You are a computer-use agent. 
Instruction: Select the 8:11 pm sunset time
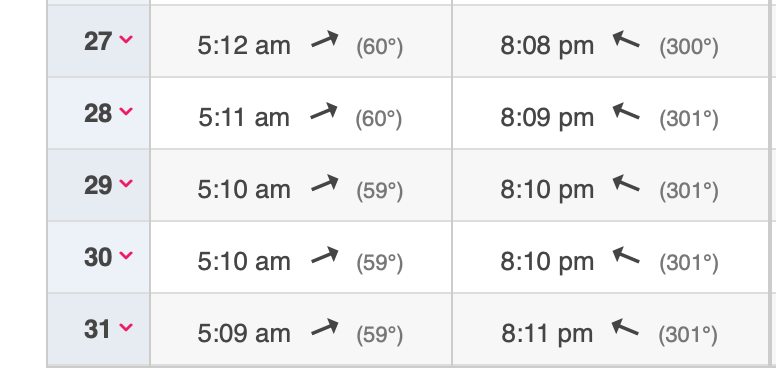click(547, 334)
